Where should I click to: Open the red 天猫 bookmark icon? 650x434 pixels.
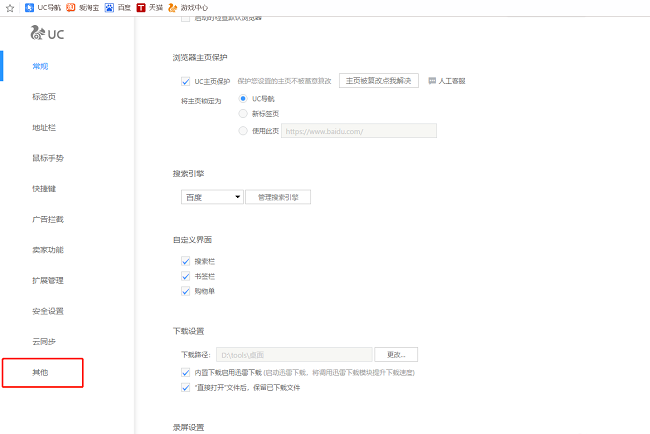coord(141,7)
